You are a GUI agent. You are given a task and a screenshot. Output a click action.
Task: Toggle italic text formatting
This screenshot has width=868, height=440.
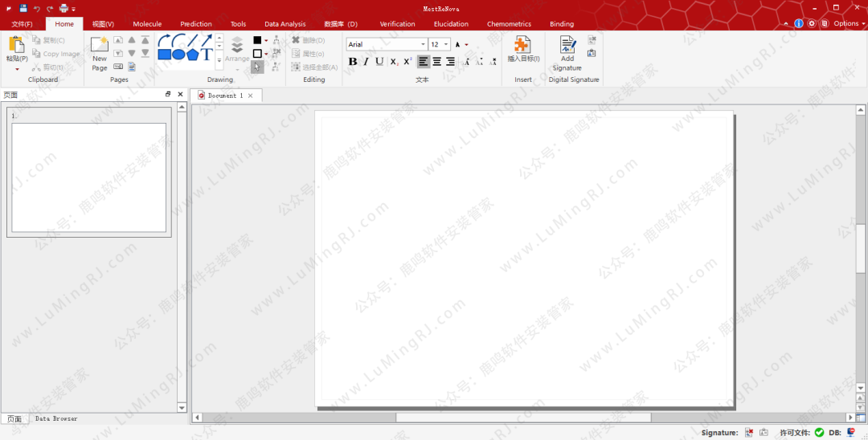click(366, 62)
